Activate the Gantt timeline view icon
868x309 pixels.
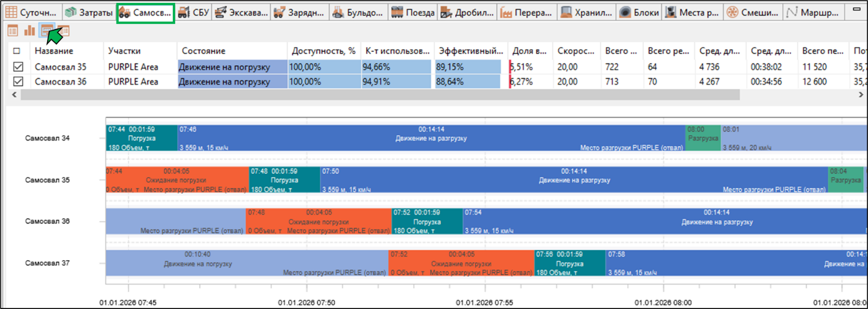tap(47, 31)
